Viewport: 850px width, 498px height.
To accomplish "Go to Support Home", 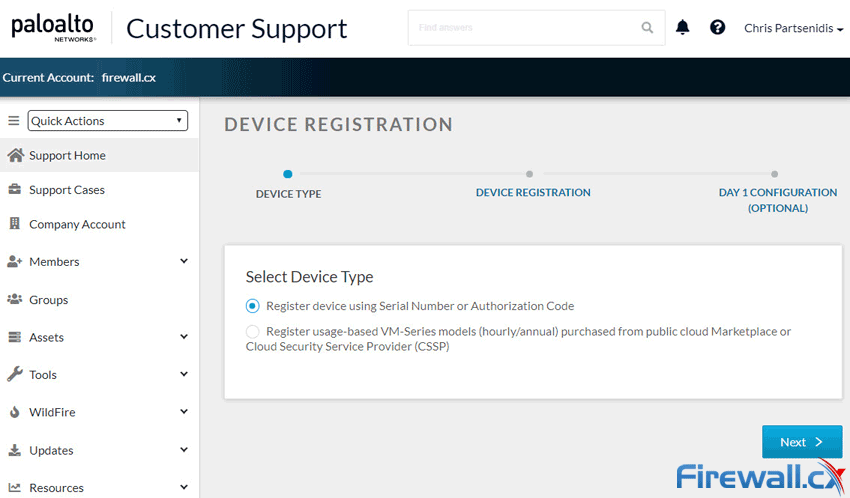I will point(99,155).
